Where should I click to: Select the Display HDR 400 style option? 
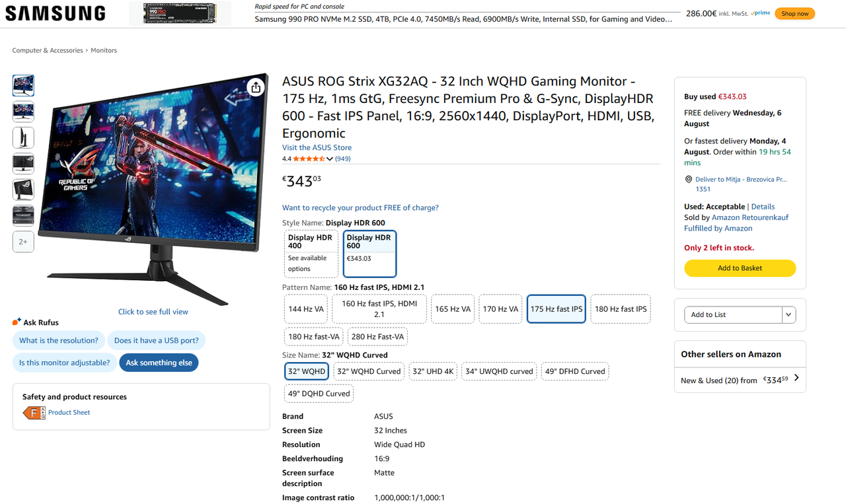click(x=312, y=254)
